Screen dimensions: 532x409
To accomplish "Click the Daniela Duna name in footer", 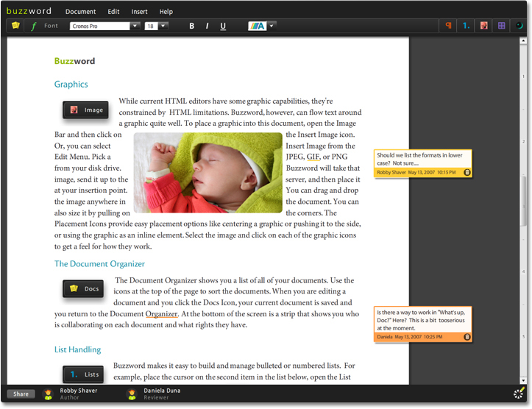I will click(x=162, y=391).
